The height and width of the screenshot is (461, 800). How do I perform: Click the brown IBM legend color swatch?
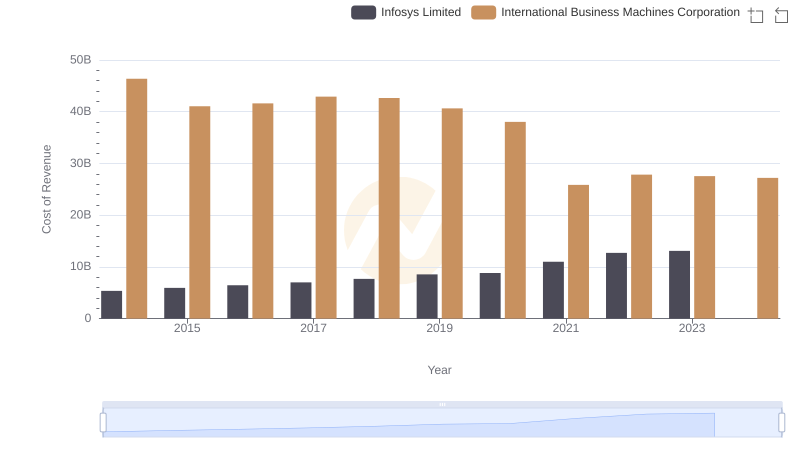tap(483, 12)
